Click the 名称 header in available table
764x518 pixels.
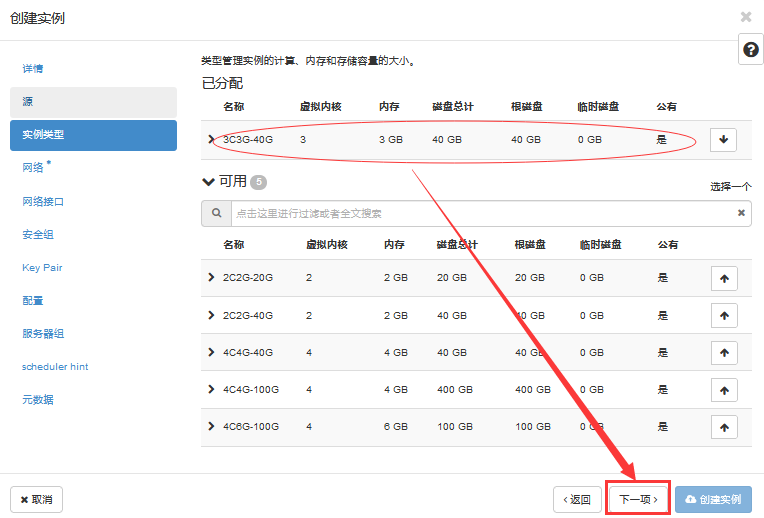(234, 245)
